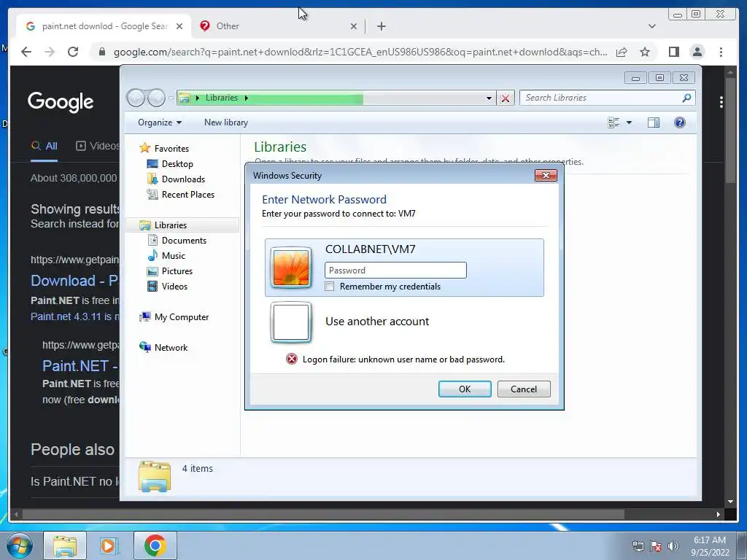
Task: Click Chrome forward arrow
Action: pos(50,52)
